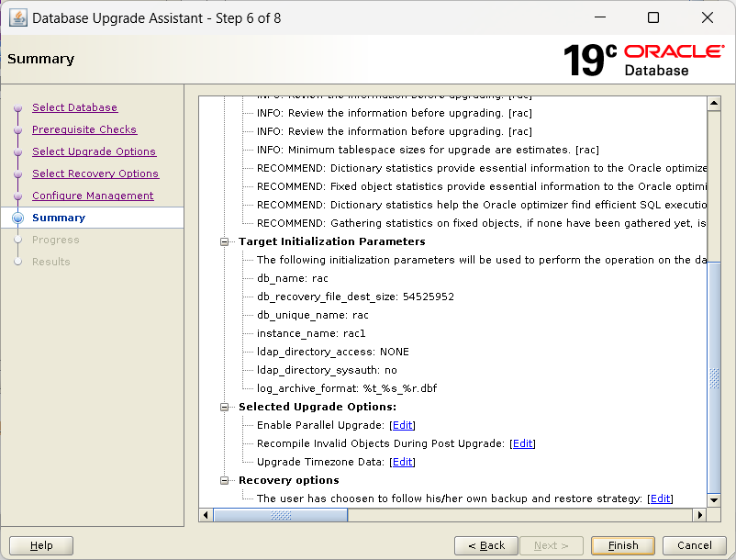Image resolution: width=736 pixels, height=560 pixels.
Task: Collapse Recovery options section
Action: 224,480
